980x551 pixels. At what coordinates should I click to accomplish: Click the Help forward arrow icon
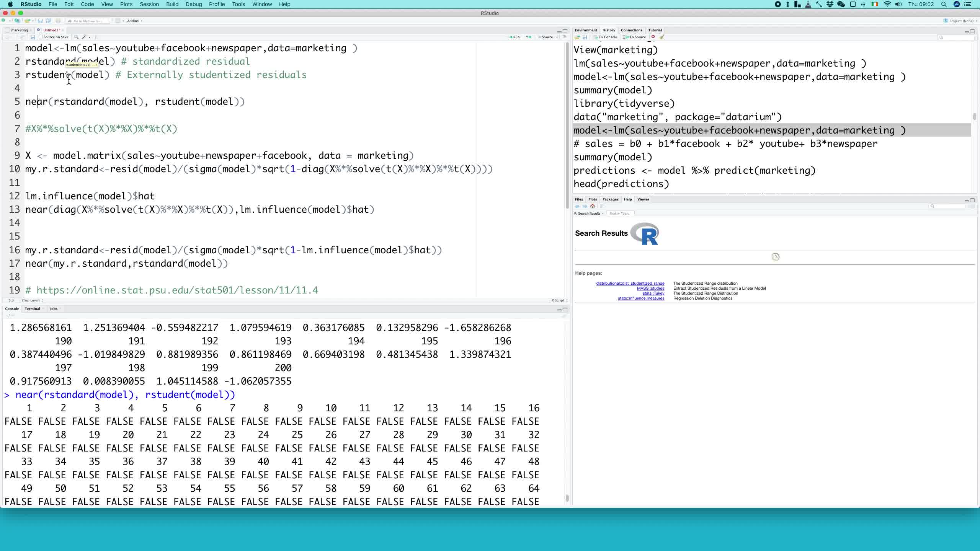[585, 206]
